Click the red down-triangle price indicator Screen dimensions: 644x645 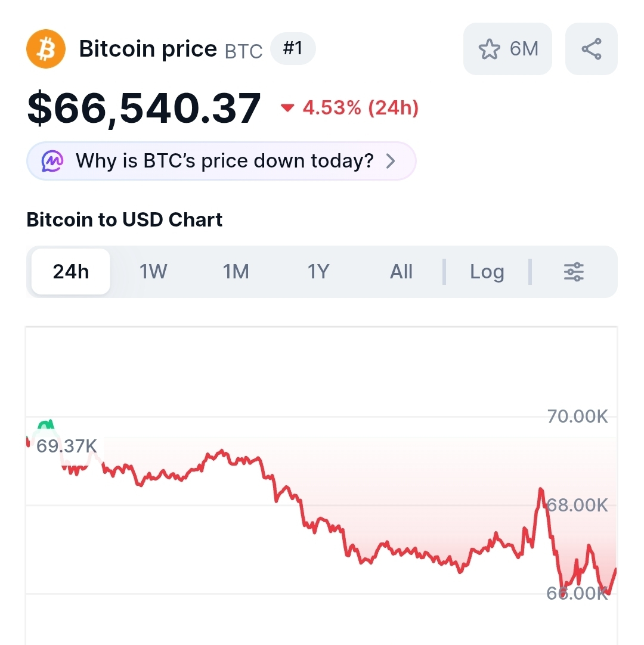pos(288,108)
